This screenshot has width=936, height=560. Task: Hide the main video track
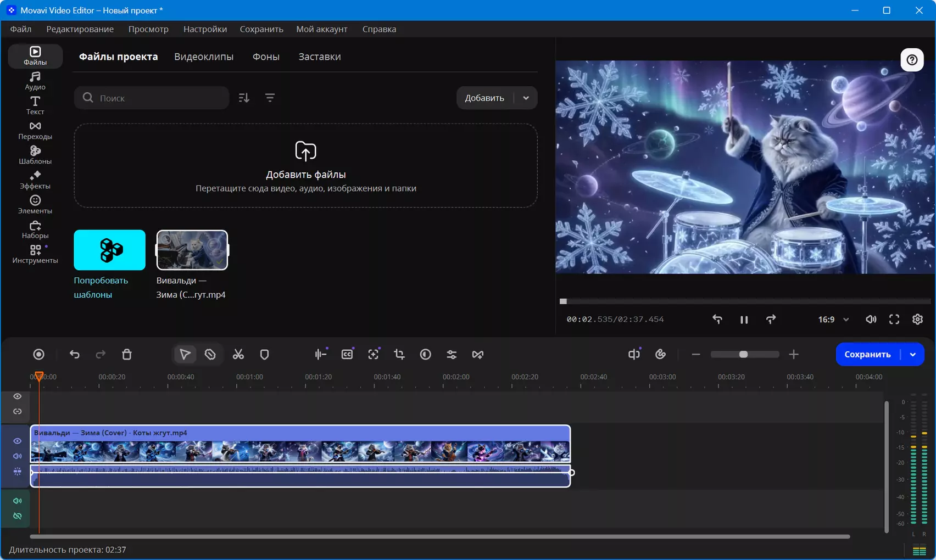18,441
